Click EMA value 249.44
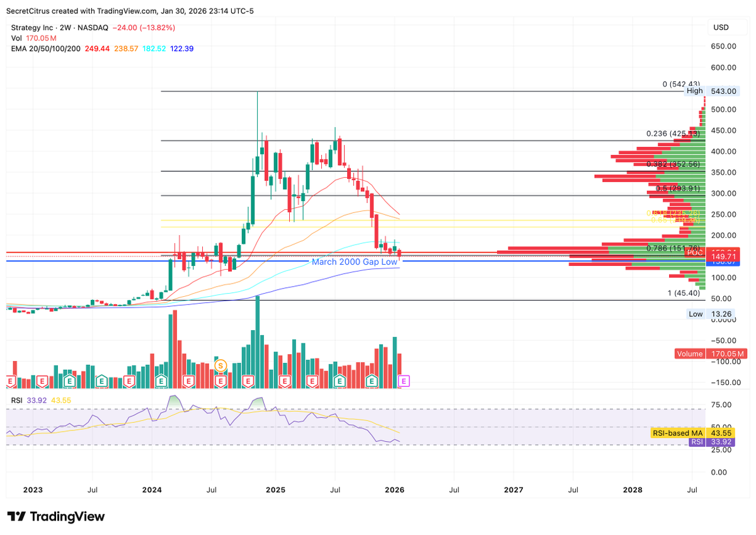 [96, 49]
